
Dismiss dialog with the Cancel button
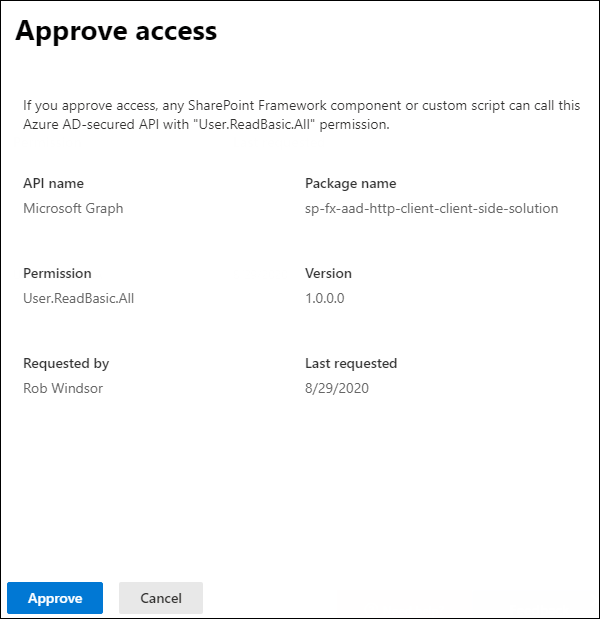161,598
